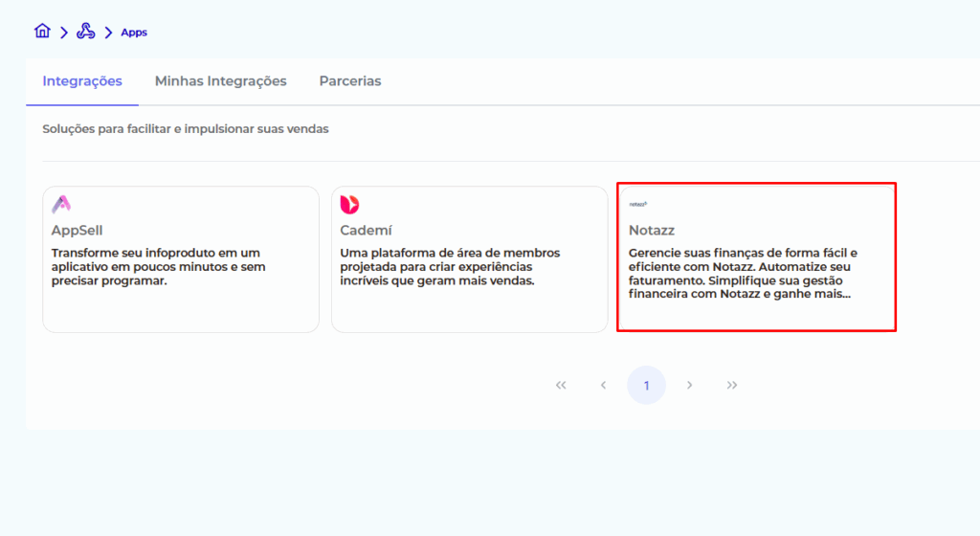This screenshot has height=536, width=980.
Task: Click the Cademí logo icon
Action: point(349,204)
